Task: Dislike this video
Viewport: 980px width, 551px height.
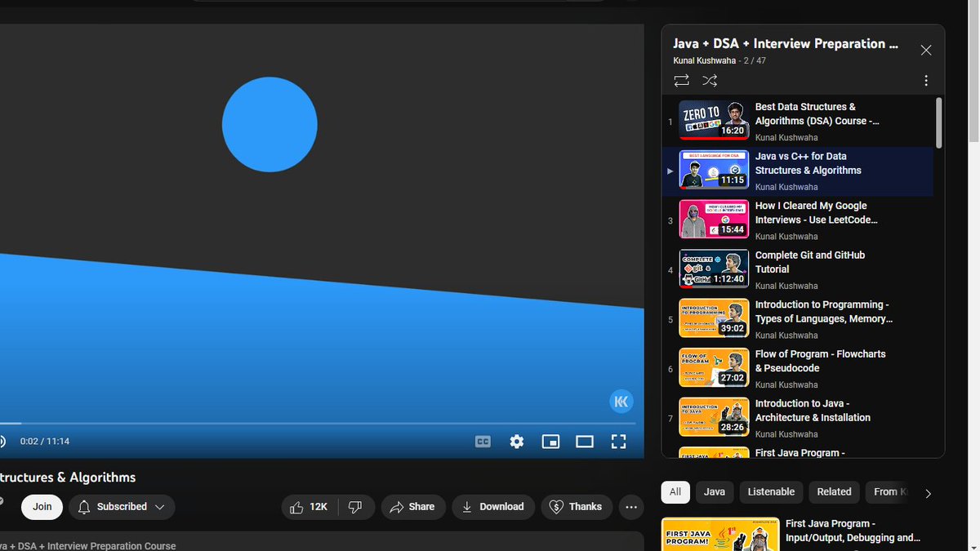Action: point(355,507)
